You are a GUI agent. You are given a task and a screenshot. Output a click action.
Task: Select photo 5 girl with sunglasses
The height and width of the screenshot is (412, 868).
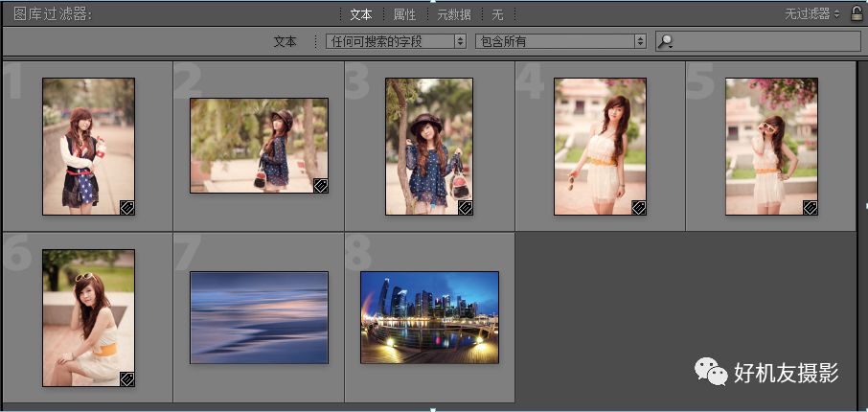[771, 147]
